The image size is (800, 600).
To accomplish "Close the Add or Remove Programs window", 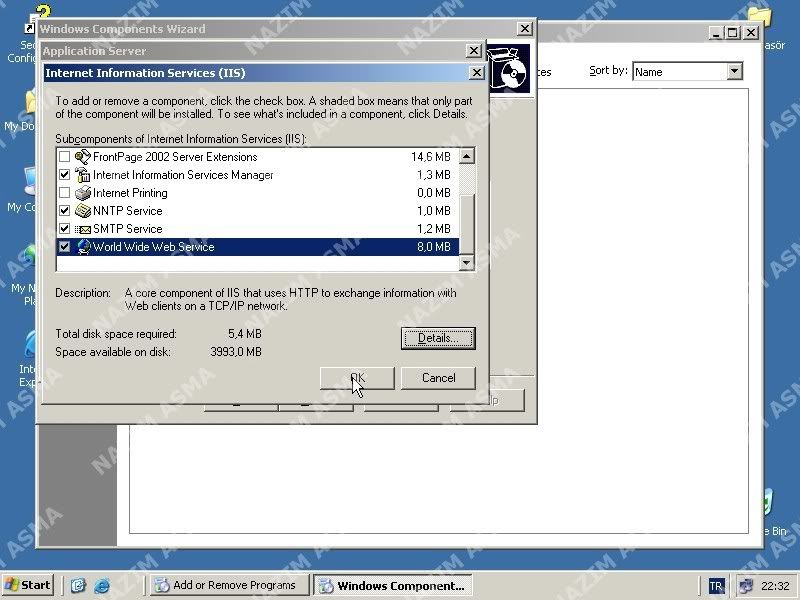I will [x=751, y=33].
